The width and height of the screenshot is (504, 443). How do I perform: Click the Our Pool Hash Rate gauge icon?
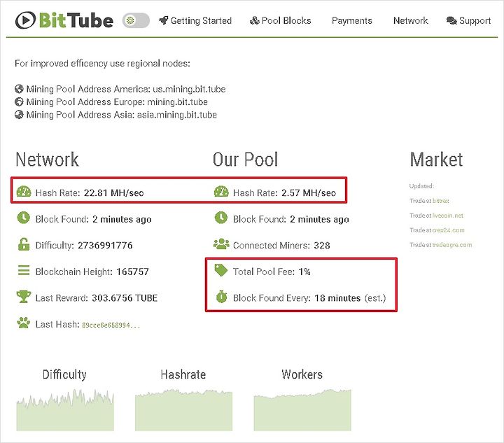click(221, 192)
